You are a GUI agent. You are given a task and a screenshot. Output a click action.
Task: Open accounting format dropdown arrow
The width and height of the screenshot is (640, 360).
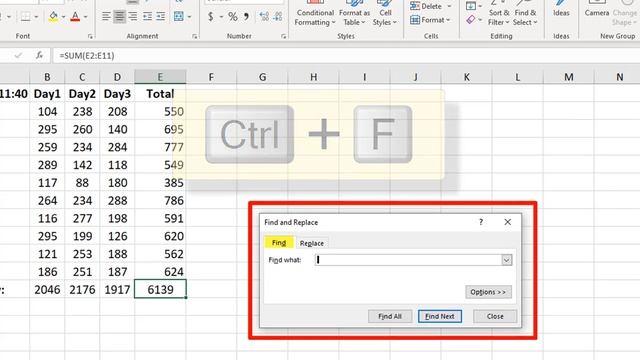[x=221, y=17]
